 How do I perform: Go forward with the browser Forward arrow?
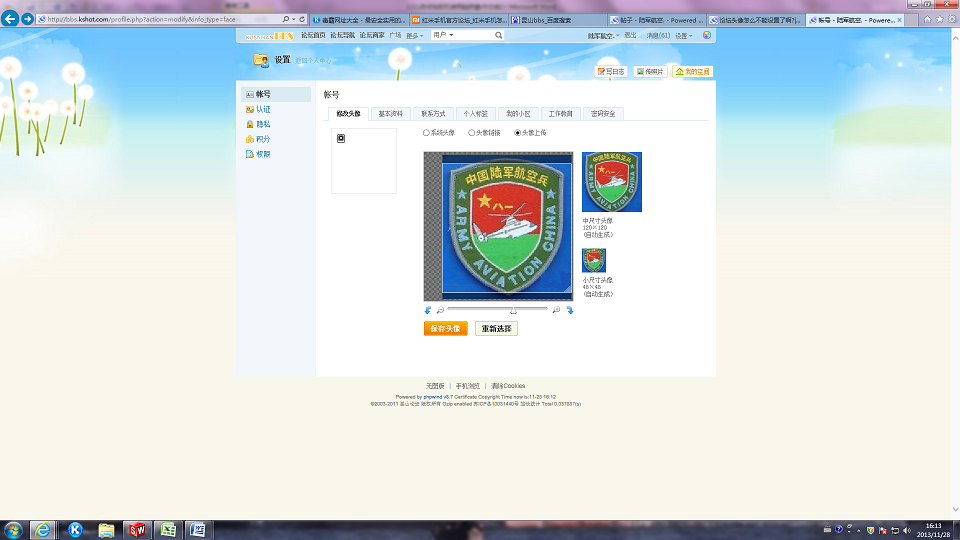[27, 19]
